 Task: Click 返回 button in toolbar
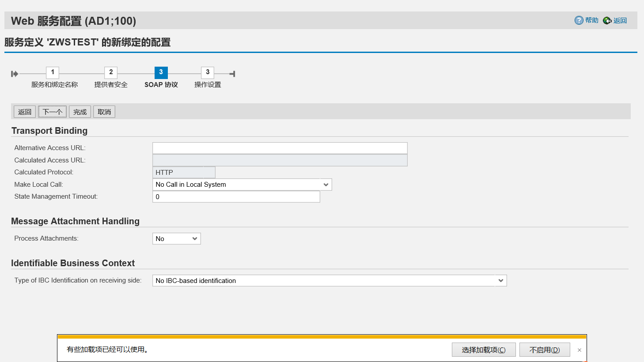(x=24, y=111)
